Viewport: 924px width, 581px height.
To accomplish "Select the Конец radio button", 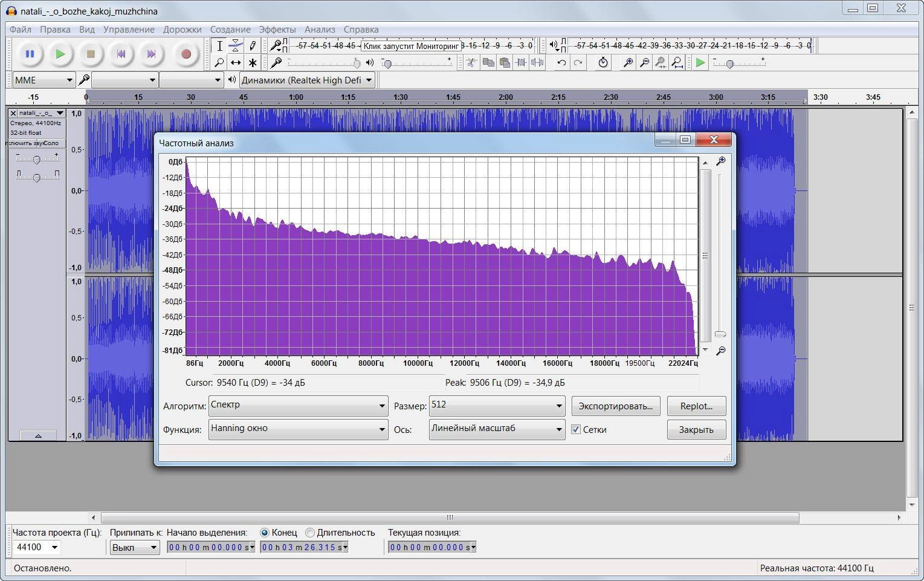I will (265, 533).
